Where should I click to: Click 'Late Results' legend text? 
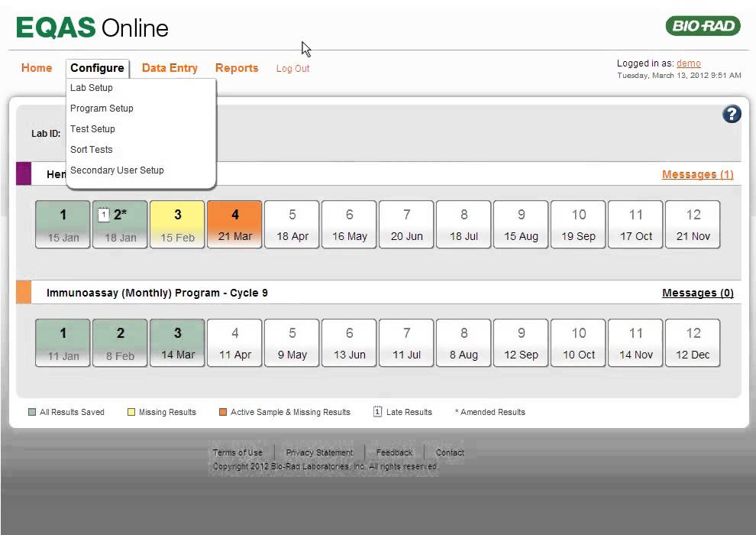tap(409, 412)
